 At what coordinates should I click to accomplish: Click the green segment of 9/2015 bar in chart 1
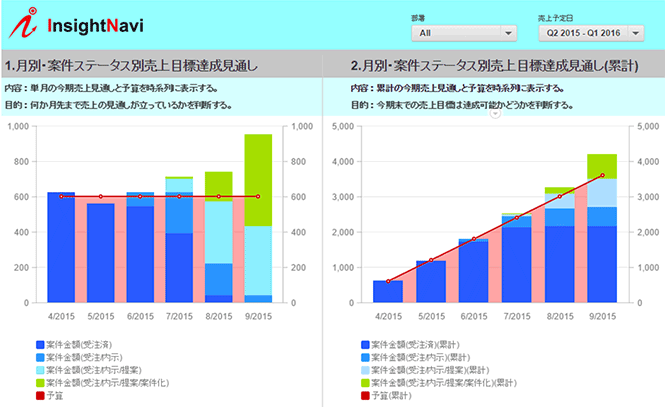click(x=258, y=180)
